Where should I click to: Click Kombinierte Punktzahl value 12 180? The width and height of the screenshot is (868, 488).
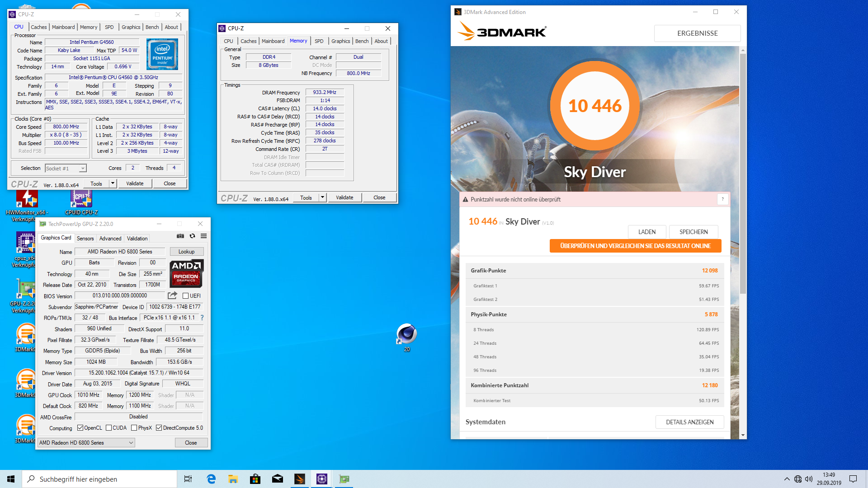coord(709,385)
